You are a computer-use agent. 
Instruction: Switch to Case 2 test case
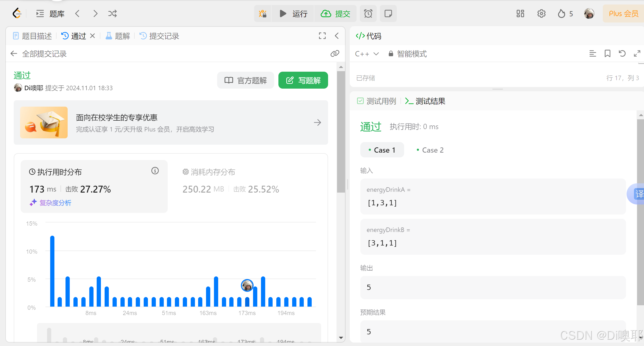click(x=430, y=150)
